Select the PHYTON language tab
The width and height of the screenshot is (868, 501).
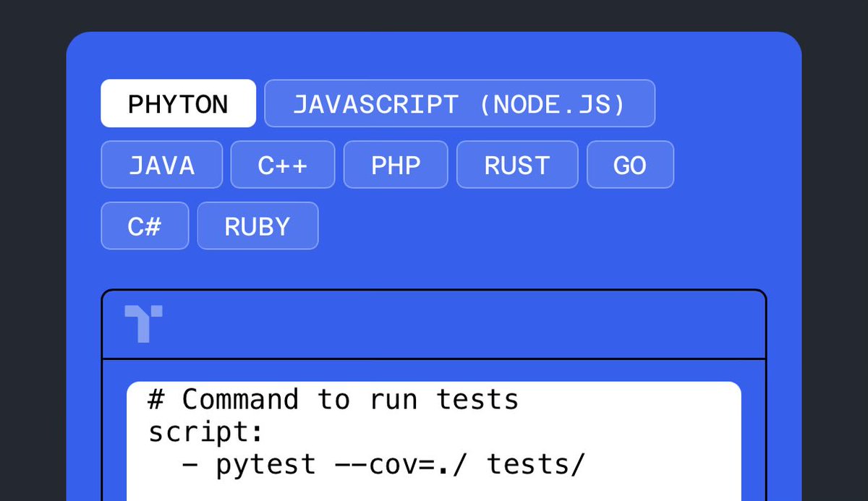click(x=178, y=103)
